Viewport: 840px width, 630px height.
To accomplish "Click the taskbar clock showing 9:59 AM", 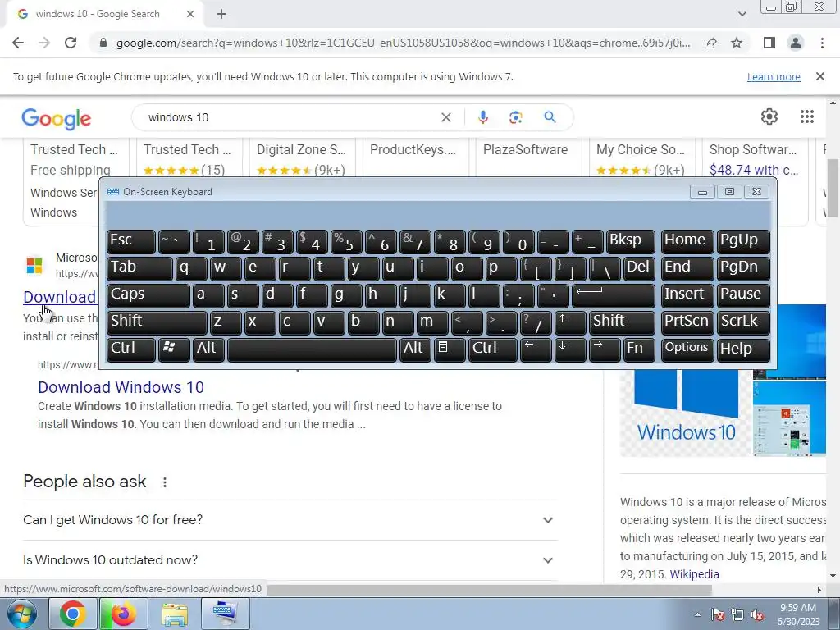I will pyautogui.click(x=798, y=614).
